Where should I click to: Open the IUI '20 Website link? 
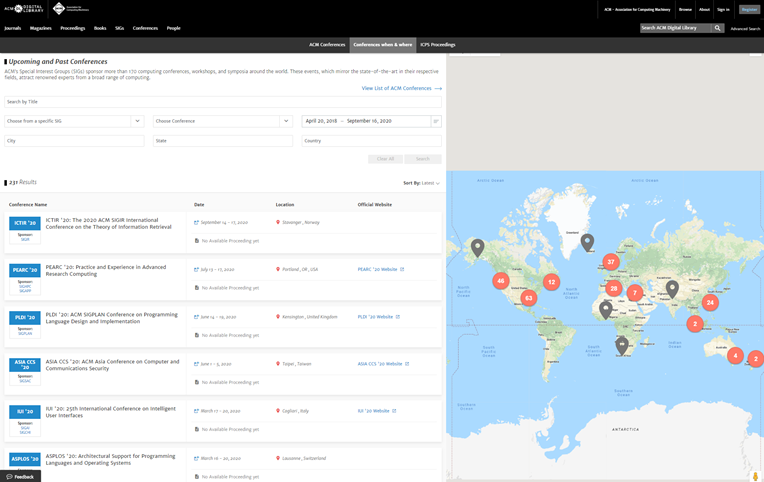377,411
